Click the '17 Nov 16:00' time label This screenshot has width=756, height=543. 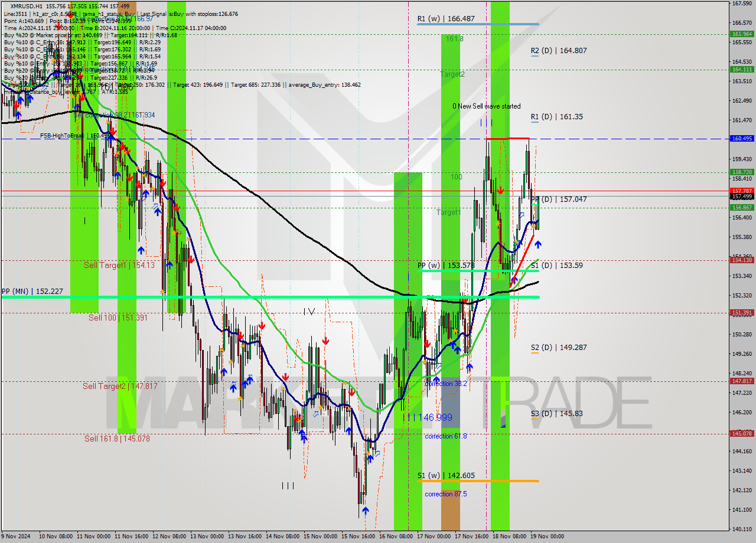tap(471, 537)
